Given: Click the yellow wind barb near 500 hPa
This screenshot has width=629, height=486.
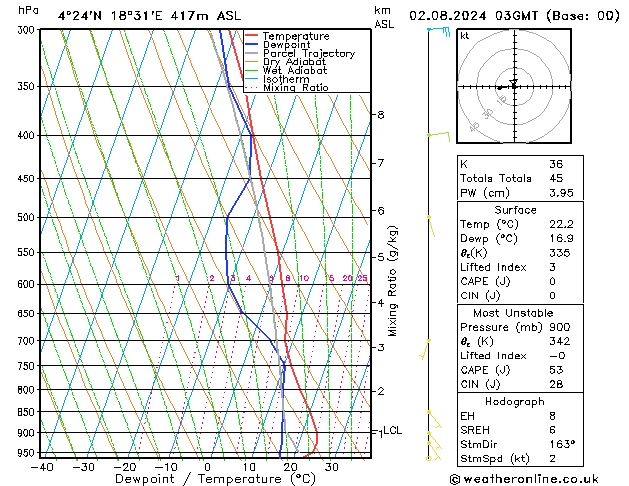Looking at the screenshot, I should 430,224.
